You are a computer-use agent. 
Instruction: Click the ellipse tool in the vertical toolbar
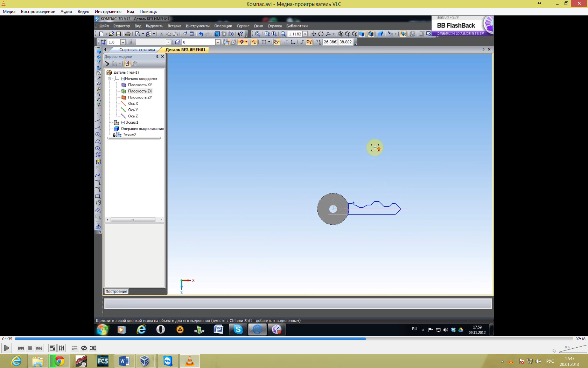[98, 148]
